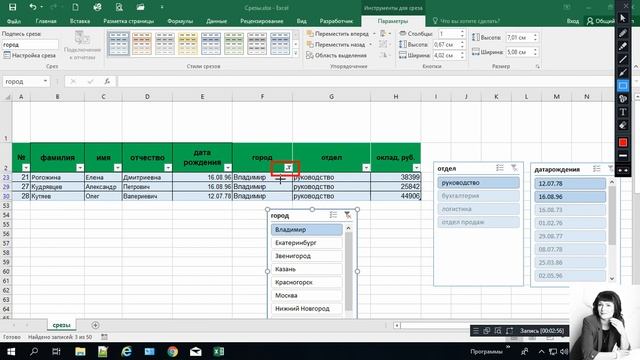Increase the 'Столбцы' column count
This screenshot has width=640, height=360.
462,32
